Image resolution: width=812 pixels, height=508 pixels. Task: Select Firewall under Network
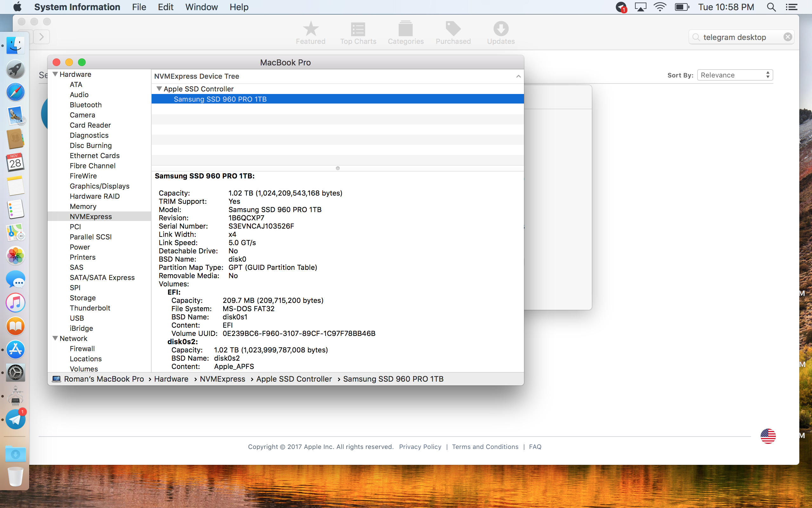[x=82, y=348]
